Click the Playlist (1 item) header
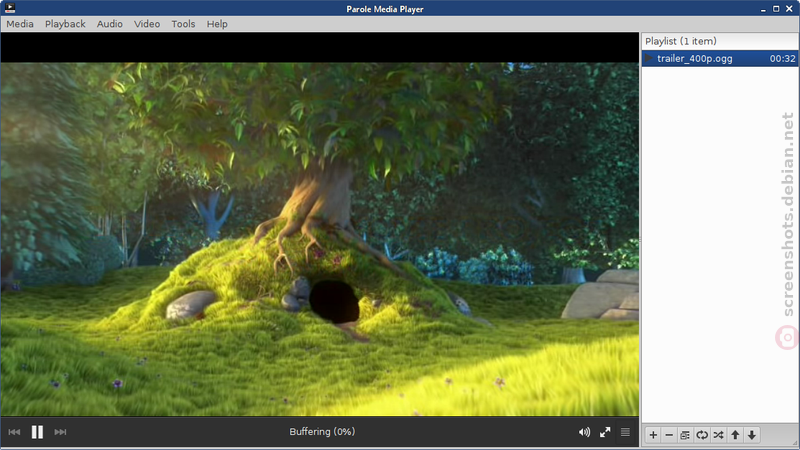Viewport: 800px width, 450px height. pyautogui.click(x=681, y=41)
